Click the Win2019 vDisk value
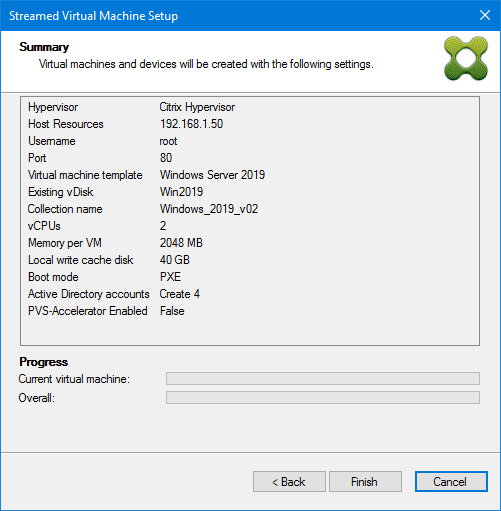 181,192
